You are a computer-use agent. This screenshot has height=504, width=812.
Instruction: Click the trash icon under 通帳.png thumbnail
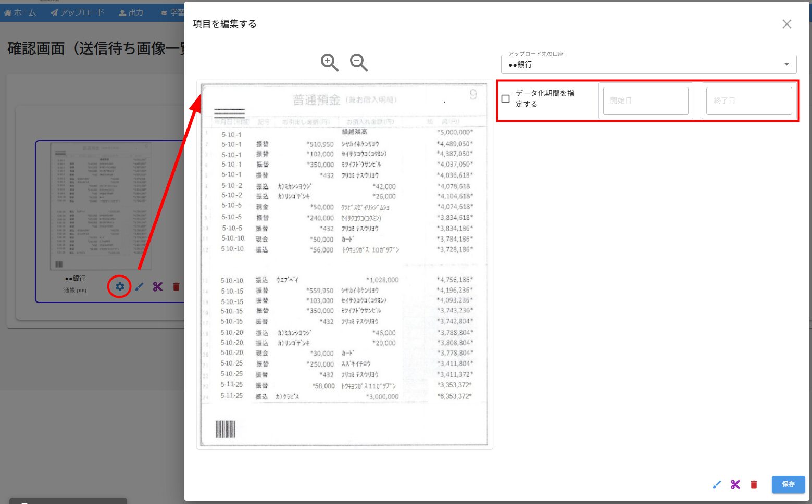pos(176,287)
